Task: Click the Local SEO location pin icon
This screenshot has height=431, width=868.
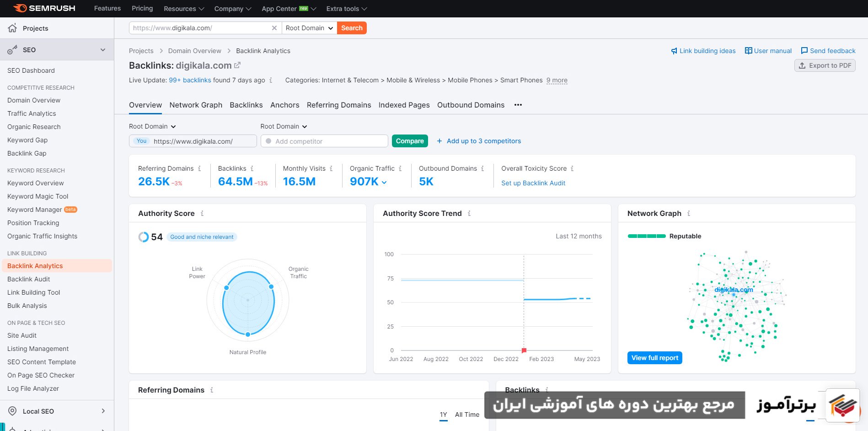Action: 13,411
